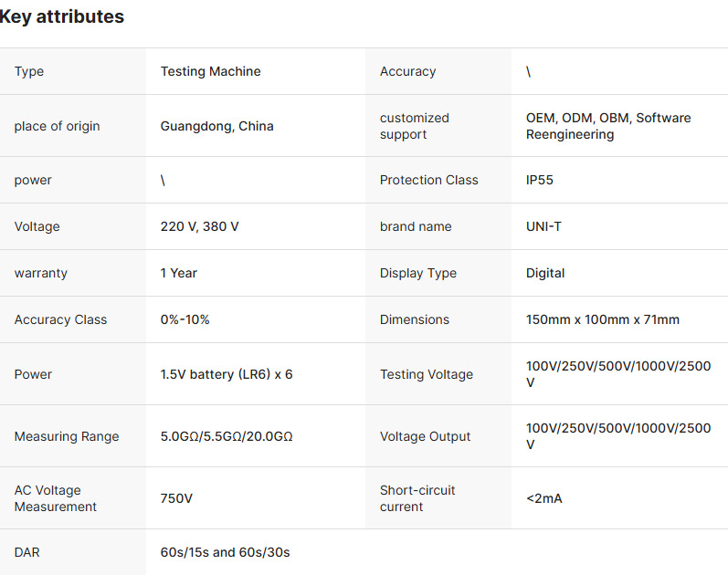
Task: Select the 5.0GΩ/5.5GΩ/20.0GΩ measuring range value
Action: point(227,436)
